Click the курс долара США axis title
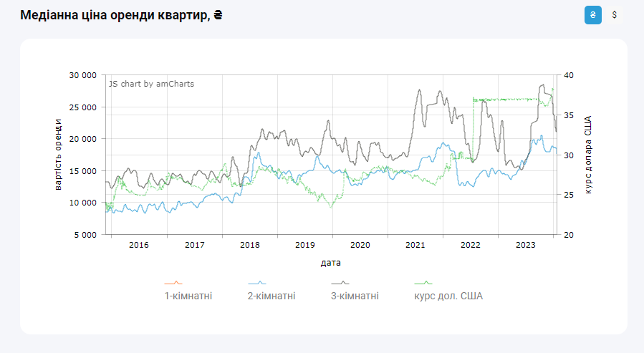This screenshot has height=353, width=644. tap(588, 155)
